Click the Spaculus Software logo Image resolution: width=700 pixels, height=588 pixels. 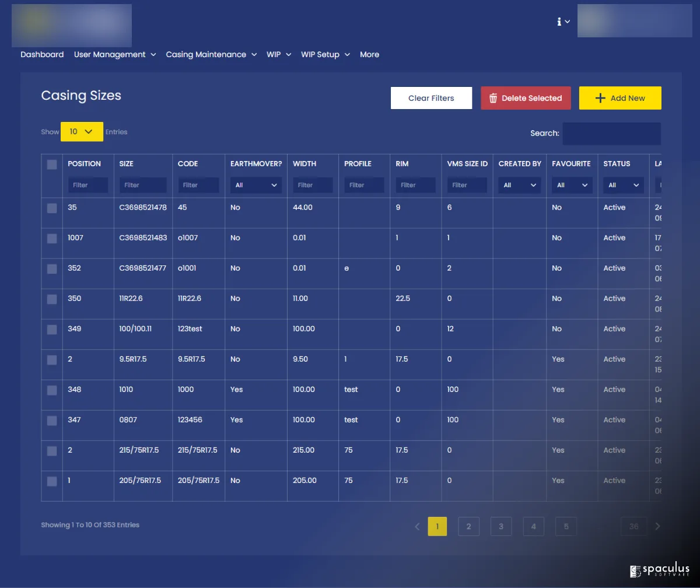point(660,570)
